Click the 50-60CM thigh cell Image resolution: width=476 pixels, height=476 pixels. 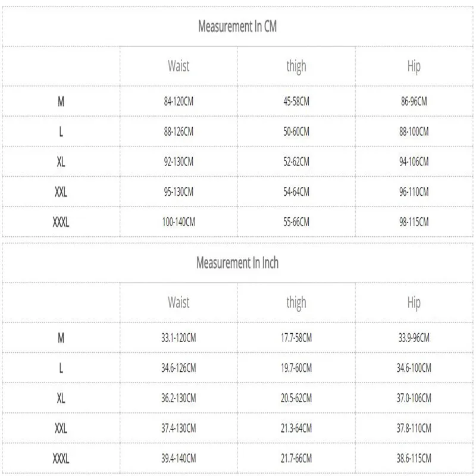296,131
